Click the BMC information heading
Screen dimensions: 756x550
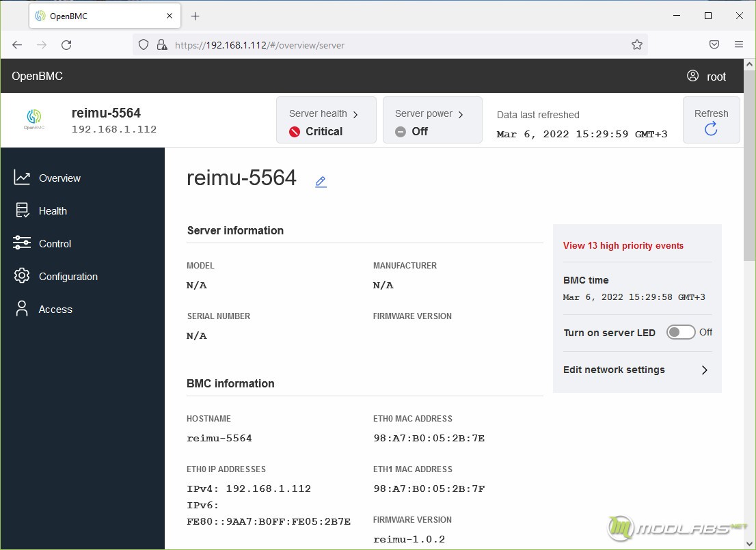click(x=230, y=383)
